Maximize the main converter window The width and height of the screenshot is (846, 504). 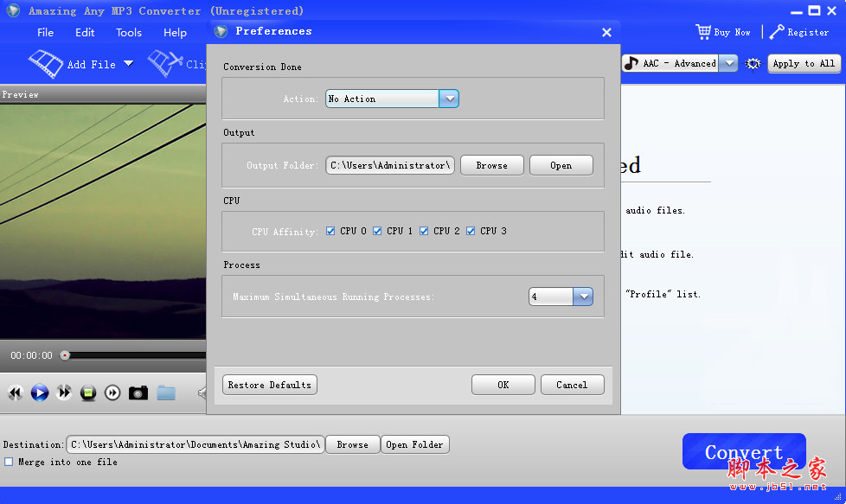815,10
